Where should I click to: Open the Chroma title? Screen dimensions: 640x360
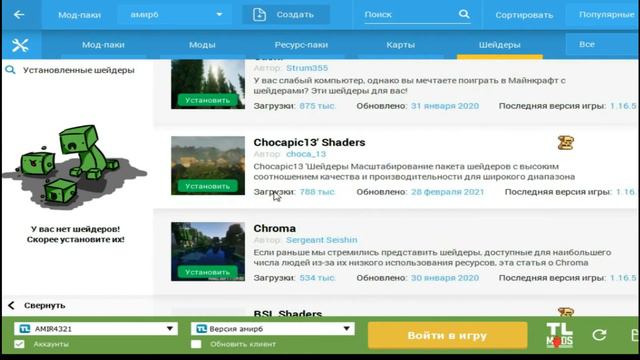(x=274, y=229)
